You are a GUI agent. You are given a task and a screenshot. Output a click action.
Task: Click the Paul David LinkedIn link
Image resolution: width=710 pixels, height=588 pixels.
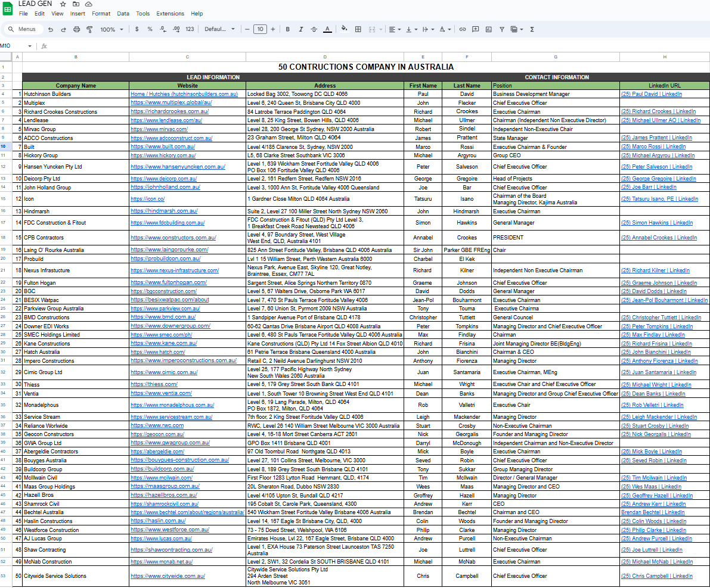651,94
